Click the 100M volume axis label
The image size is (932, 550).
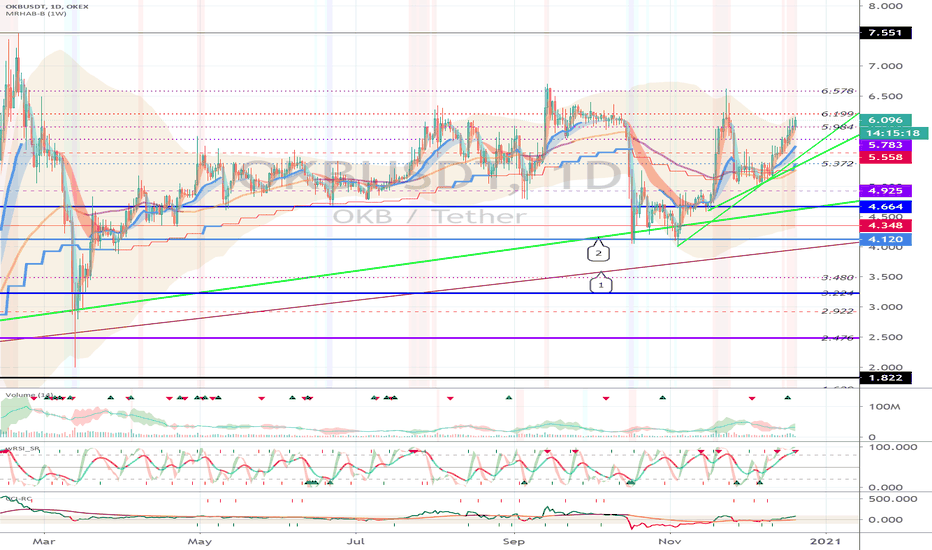pos(884,407)
